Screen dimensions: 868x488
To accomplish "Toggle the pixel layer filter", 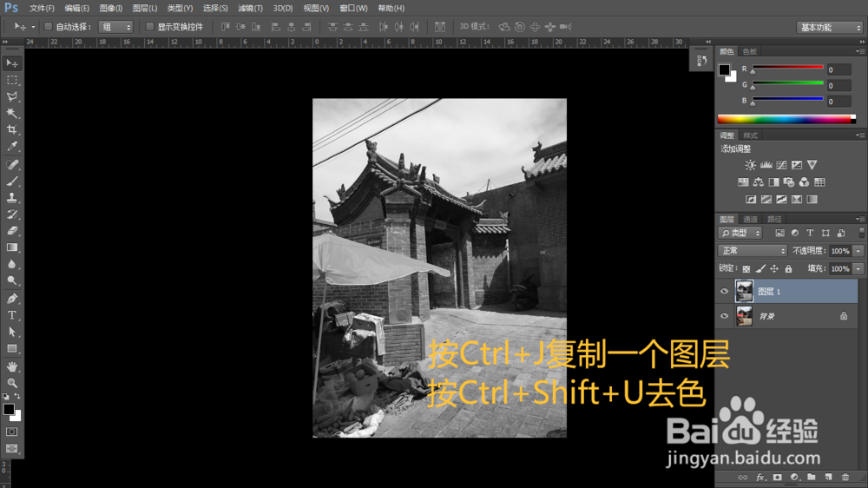I will (779, 234).
